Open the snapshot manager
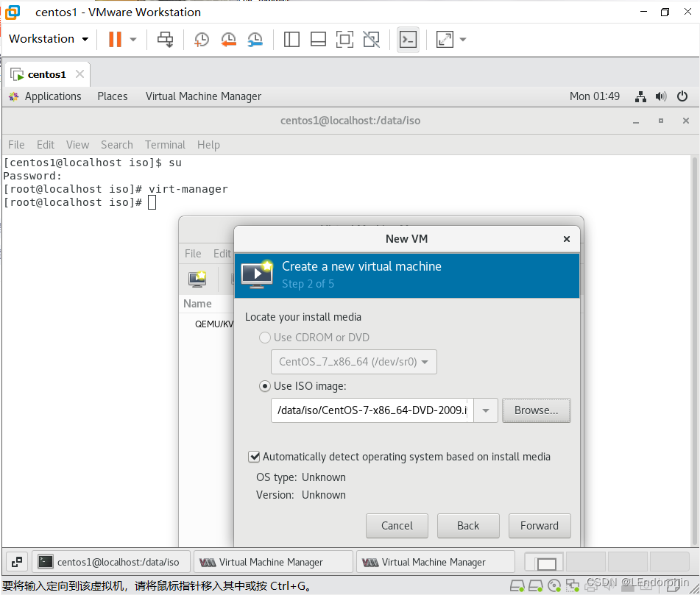The width and height of the screenshot is (700, 595). [x=255, y=39]
